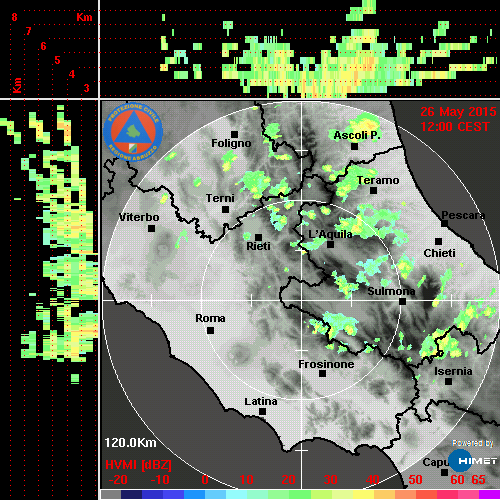Select the Rieti city marker square

pos(258,237)
